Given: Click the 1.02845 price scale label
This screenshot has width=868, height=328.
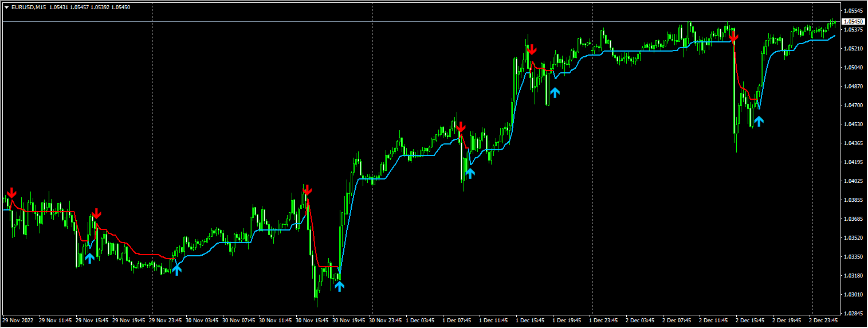Looking at the screenshot, I should point(854,314).
